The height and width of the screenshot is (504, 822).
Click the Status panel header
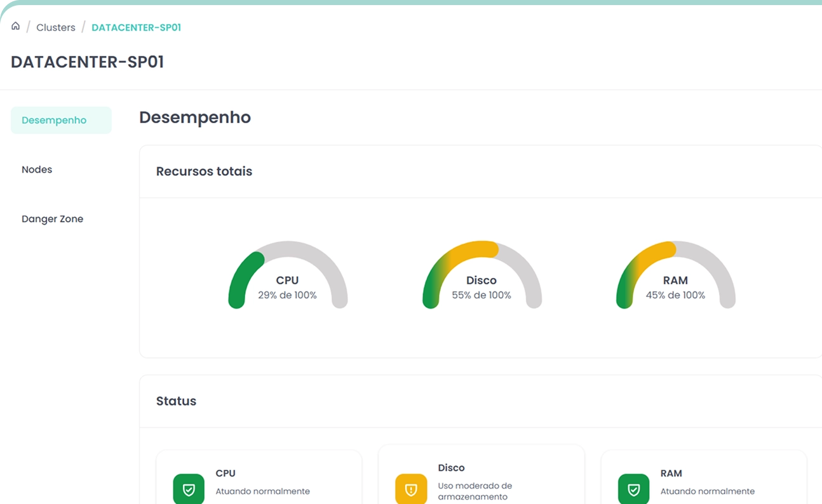[x=176, y=401]
